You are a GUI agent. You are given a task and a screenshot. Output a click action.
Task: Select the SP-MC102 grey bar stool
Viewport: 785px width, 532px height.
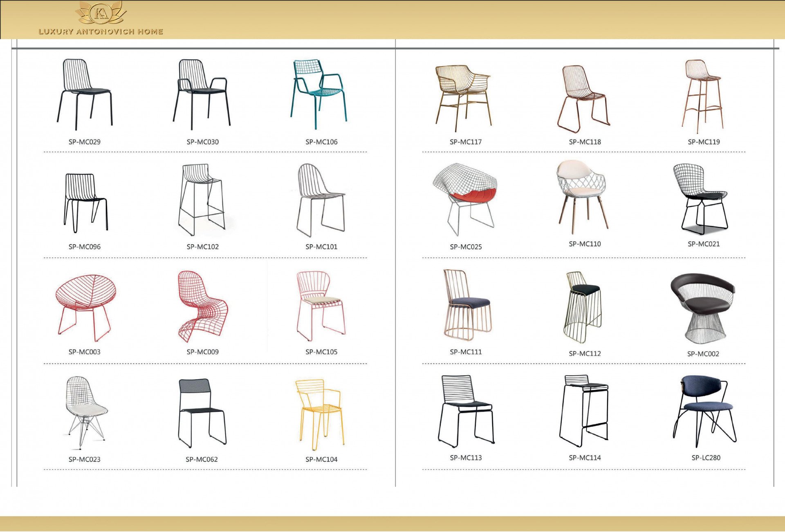coord(202,199)
